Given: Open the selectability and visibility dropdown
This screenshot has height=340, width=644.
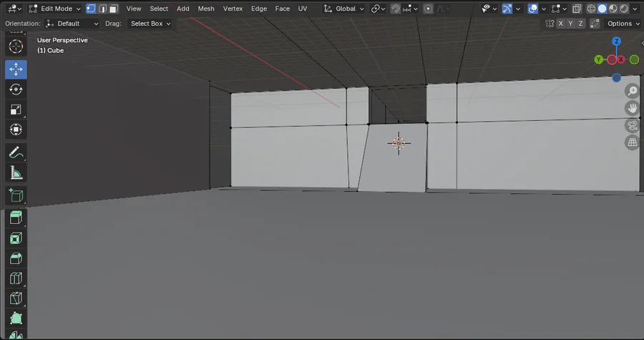Looking at the screenshot, I should click(x=489, y=9).
